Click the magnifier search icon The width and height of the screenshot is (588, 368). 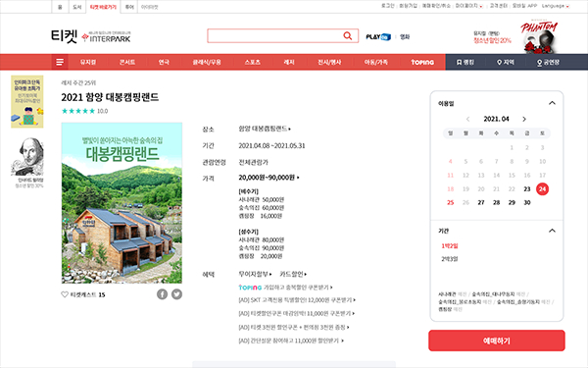click(347, 36)
